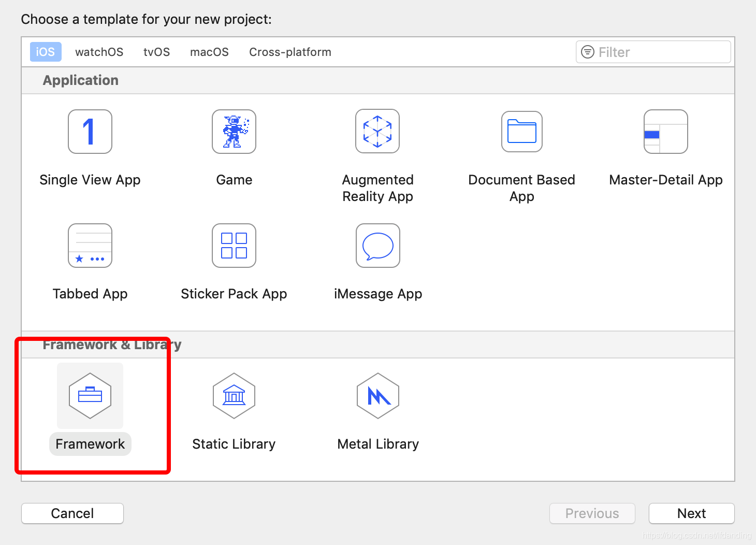The height and width of the screenshot is (545, 756).
Task: Focus the Filter text field
Action: [x=653, y=52]
